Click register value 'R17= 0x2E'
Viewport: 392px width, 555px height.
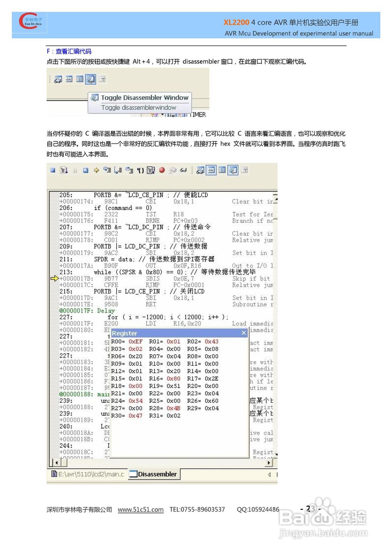pyautogui.click(x=203, y=379)
